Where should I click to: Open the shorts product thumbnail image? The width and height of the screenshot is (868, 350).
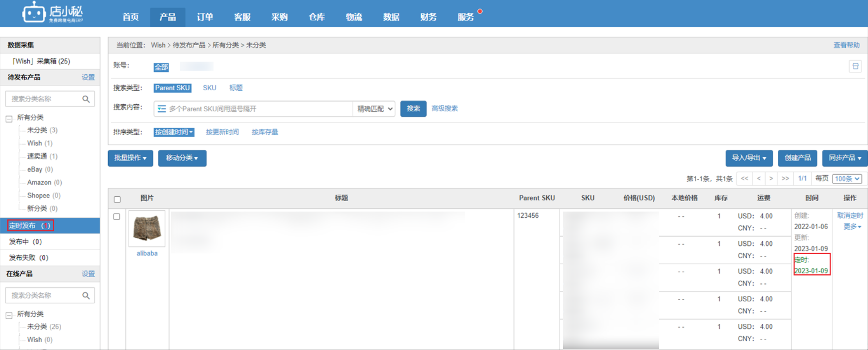pos(147,228)
